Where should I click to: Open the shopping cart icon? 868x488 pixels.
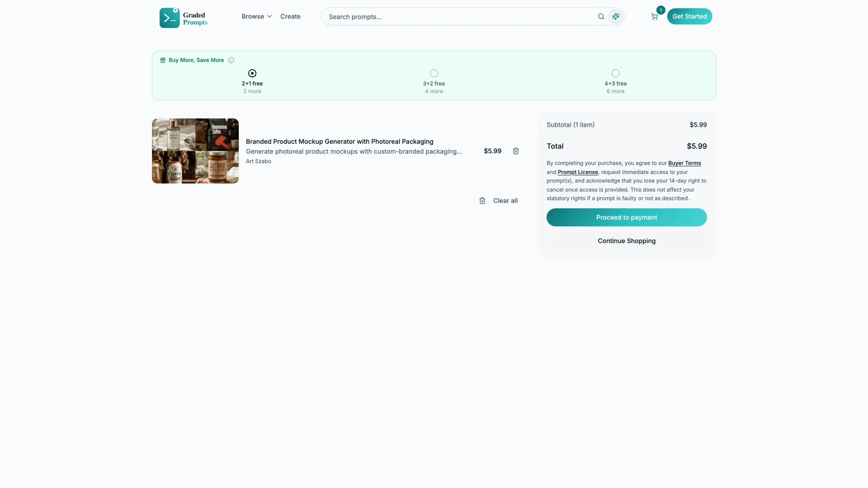(654, 17)
